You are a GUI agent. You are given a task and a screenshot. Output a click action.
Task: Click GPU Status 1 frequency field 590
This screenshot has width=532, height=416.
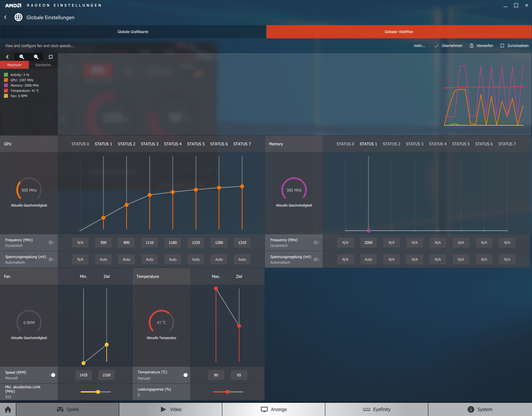click(103, 243)
